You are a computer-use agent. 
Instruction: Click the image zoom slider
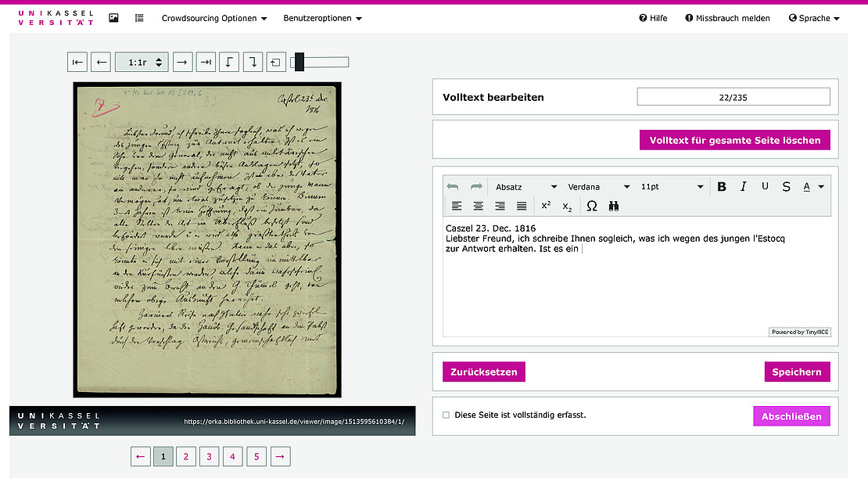321,62
